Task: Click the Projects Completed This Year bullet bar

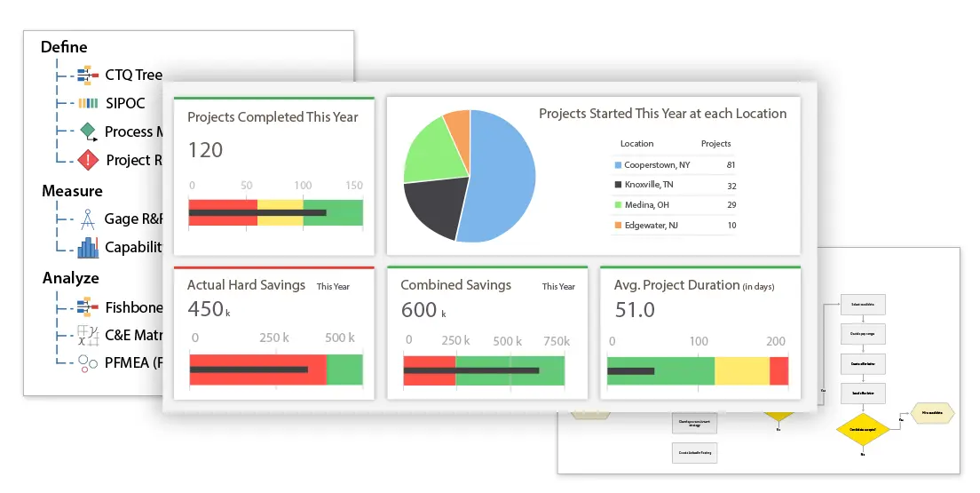Action: point(275,213)
